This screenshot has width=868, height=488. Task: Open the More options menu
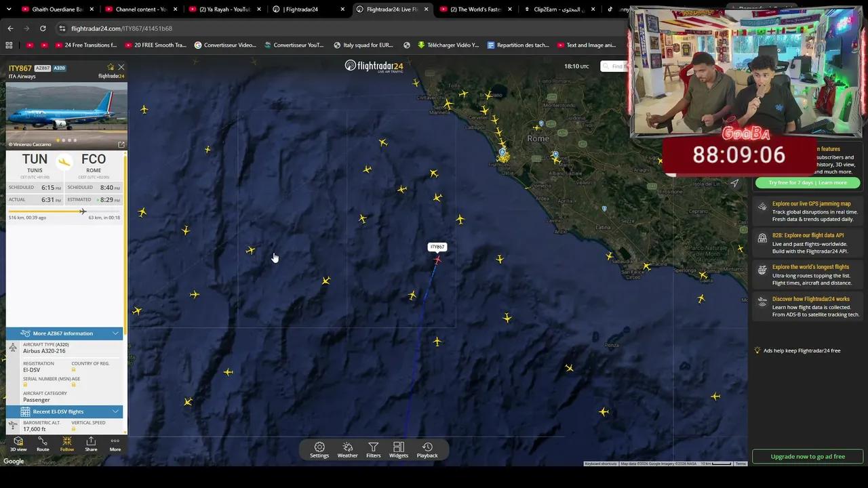(x=115, y=444)
